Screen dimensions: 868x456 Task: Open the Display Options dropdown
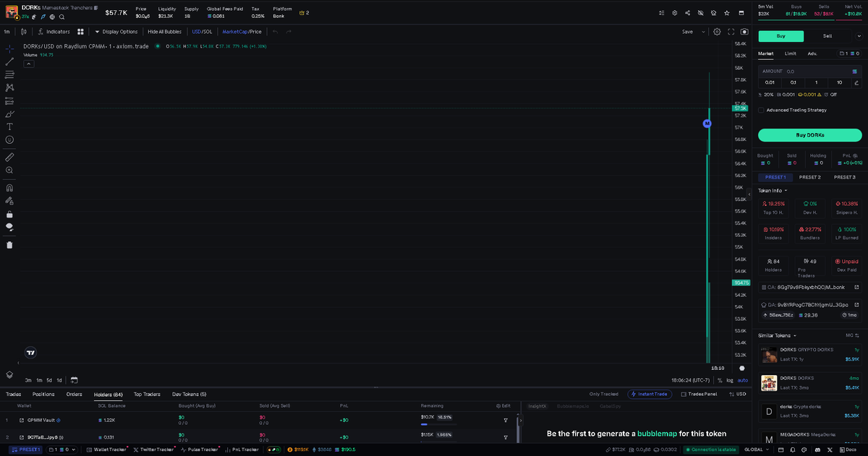click(x=116, y=32)
